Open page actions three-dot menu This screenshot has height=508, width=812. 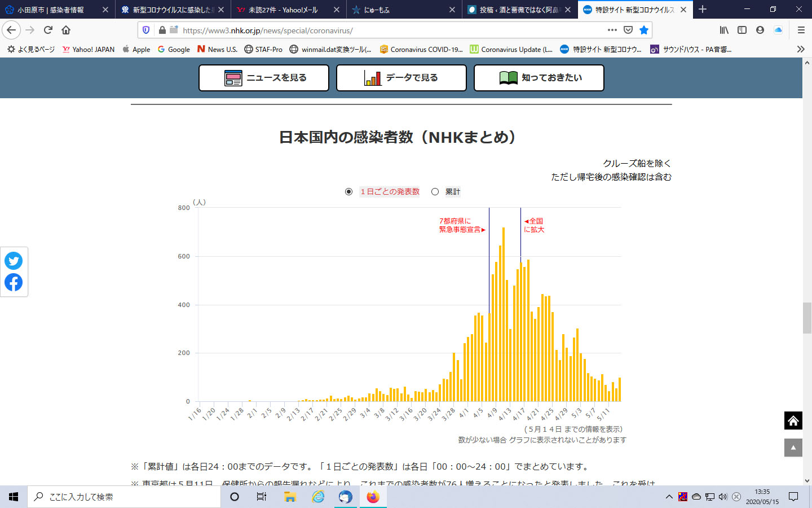[x=612, y=30]
